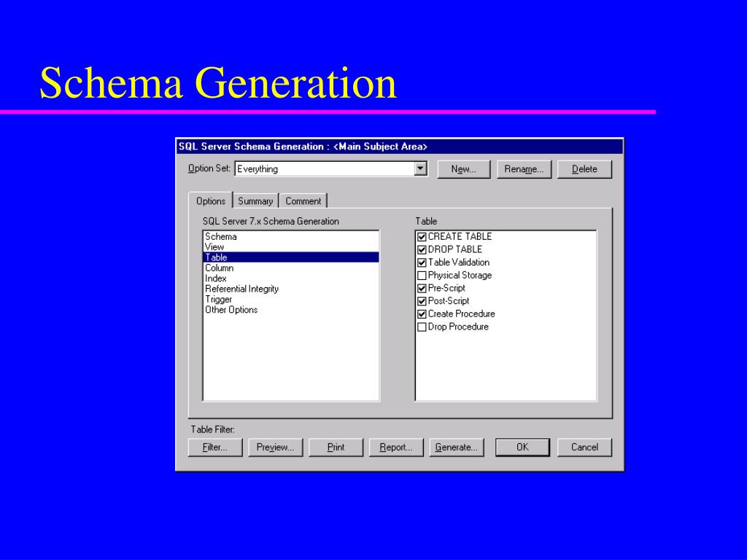The height and width of the screenshot is (560, 747).
Task: Toggle the Post-Script checkbox
Action: (422, 301)
